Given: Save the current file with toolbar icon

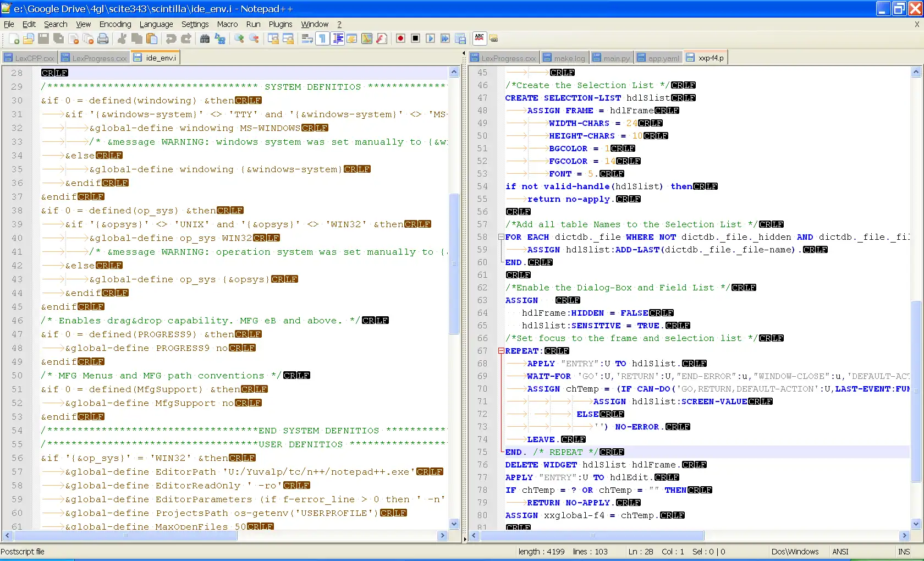Looking at the screenshot, I should (x=43, y=38).
